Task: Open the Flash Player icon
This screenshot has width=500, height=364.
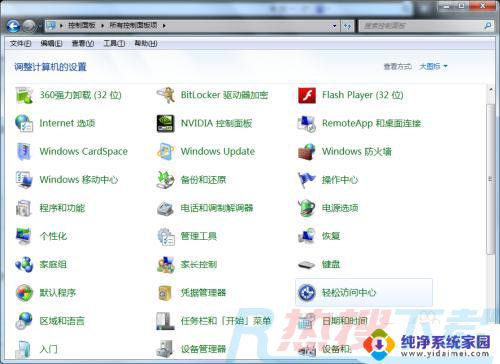Action: (307, 95)
